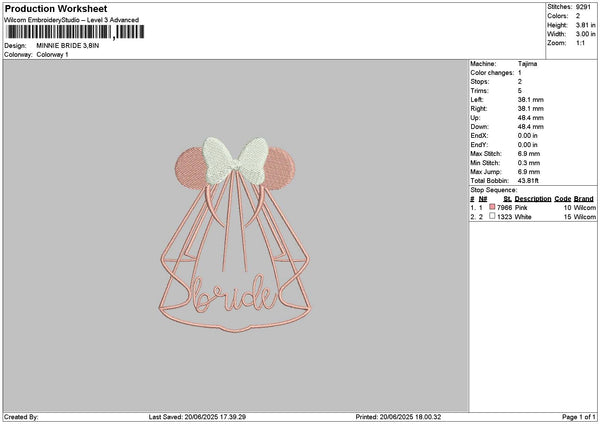This screenshot has height=424, width=600.
Task: Select the stitch count 7966 in Pink row
Action: tap(504, 208)
